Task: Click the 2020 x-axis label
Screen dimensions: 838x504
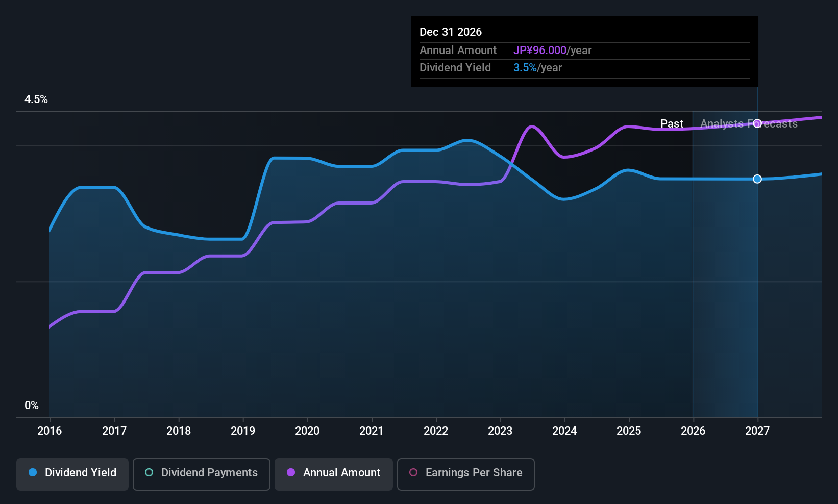Action: (307, 431)
